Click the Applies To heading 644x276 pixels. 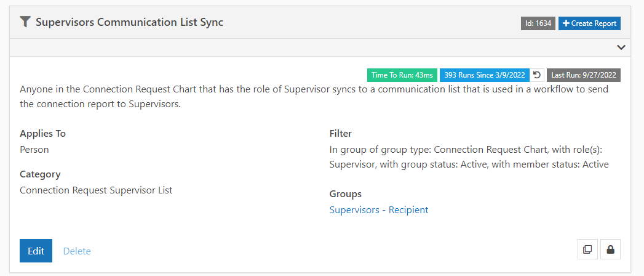coord(42,134)
